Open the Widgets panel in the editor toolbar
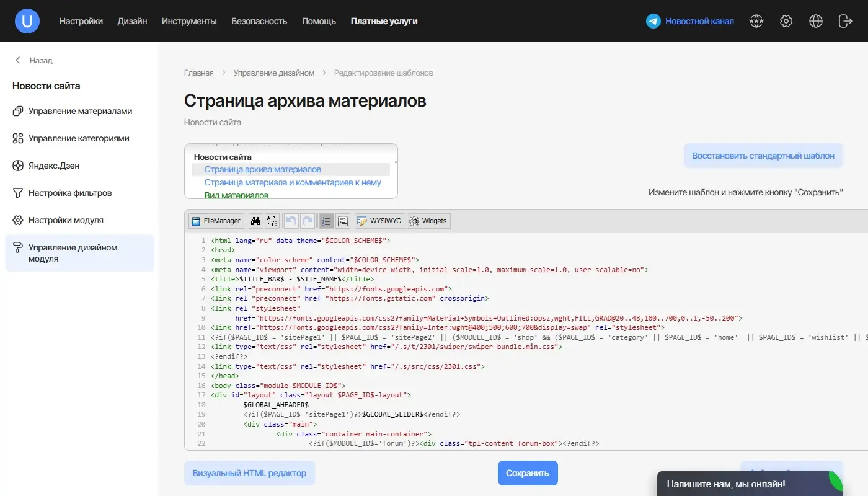Image resolution: width=868 pixels, height=496 pixels. 428,221
